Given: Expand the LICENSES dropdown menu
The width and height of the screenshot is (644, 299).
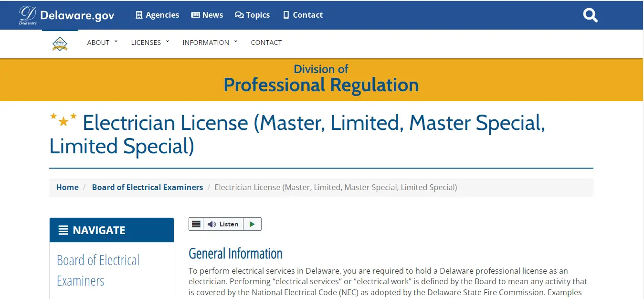Looking at the screenshot, I should [150, 43].
